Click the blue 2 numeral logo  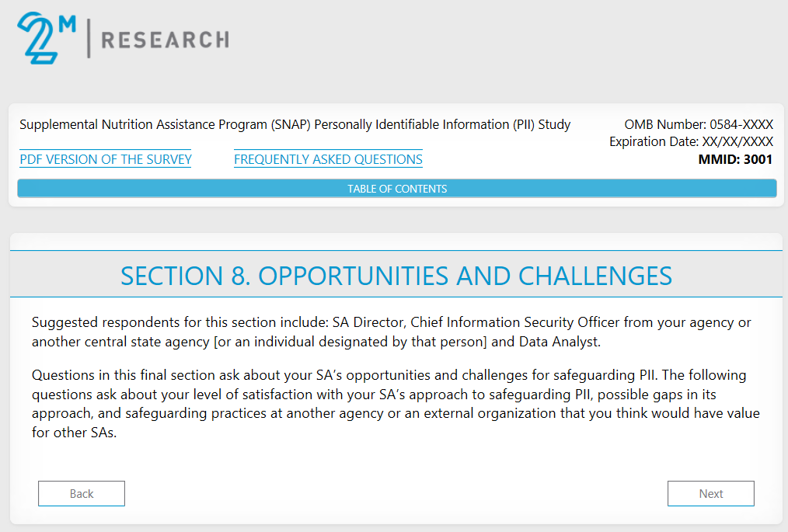tap(36, 39)
